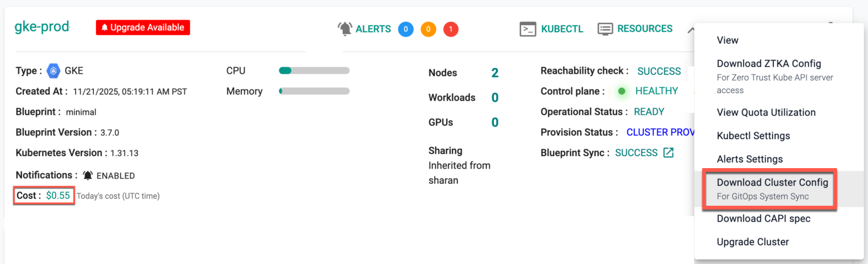
Task: Click the $0.55 cost value
Action: coord(58,195)
